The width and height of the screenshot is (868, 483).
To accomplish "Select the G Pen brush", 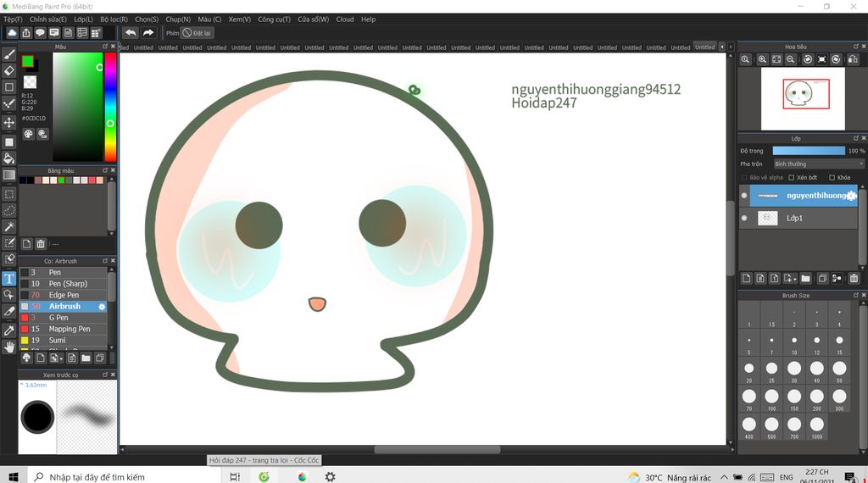I will [x=64, y=318].
